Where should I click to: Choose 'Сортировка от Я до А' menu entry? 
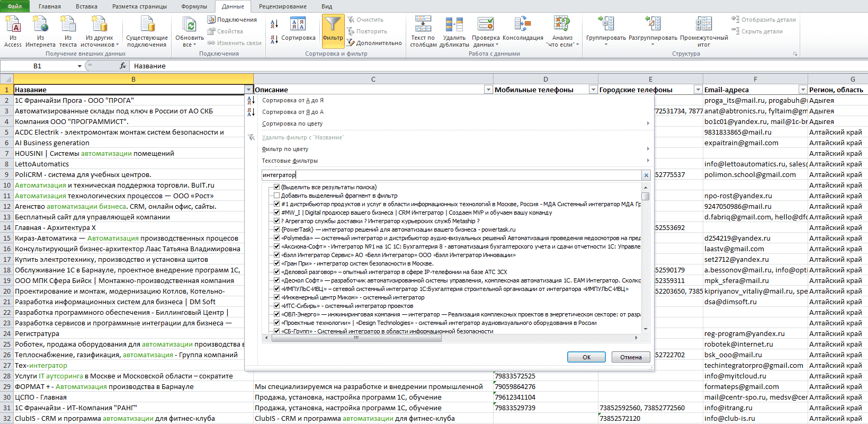pos(292,112)
